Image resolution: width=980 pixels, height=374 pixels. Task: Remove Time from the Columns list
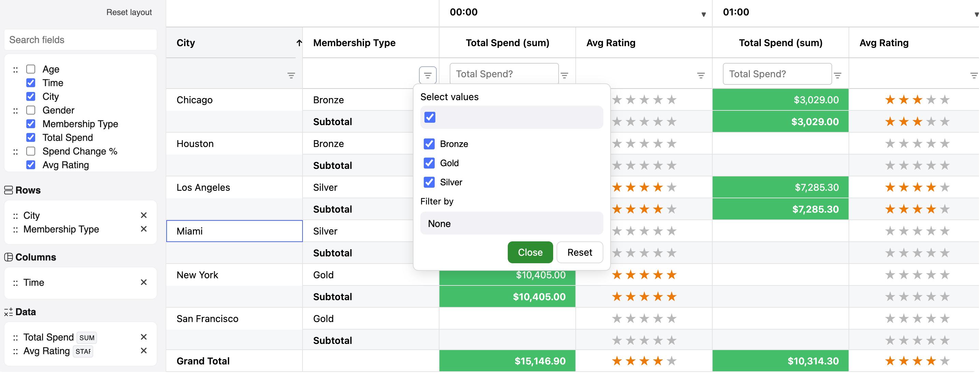144,282
